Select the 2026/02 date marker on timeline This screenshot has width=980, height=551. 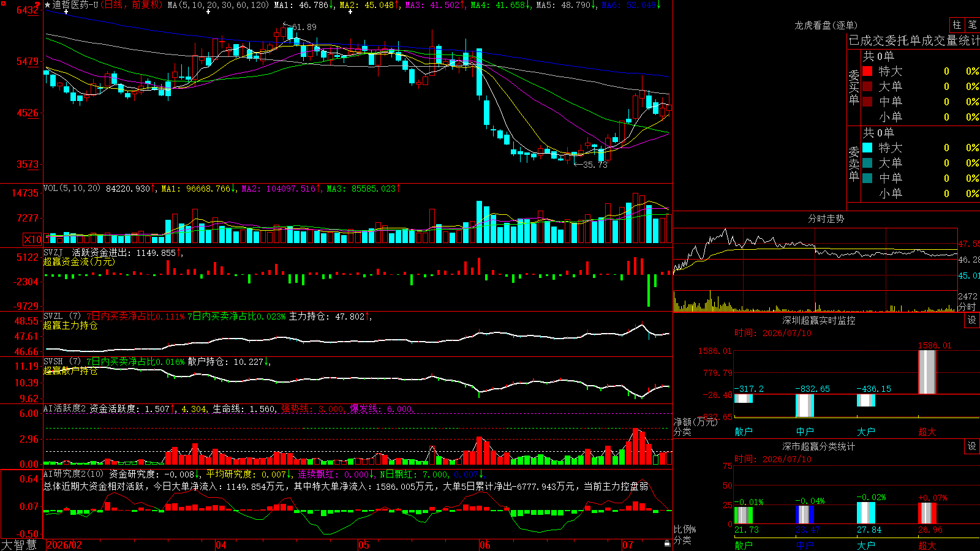64,545
